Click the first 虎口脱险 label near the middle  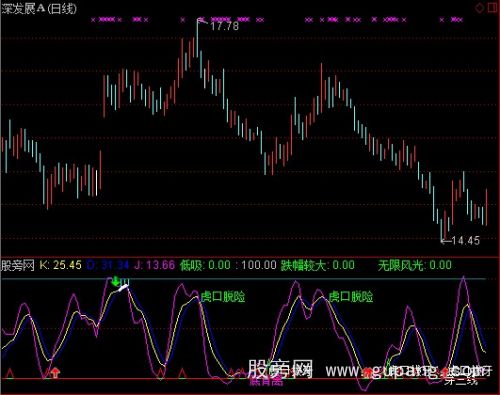(223, 296)
